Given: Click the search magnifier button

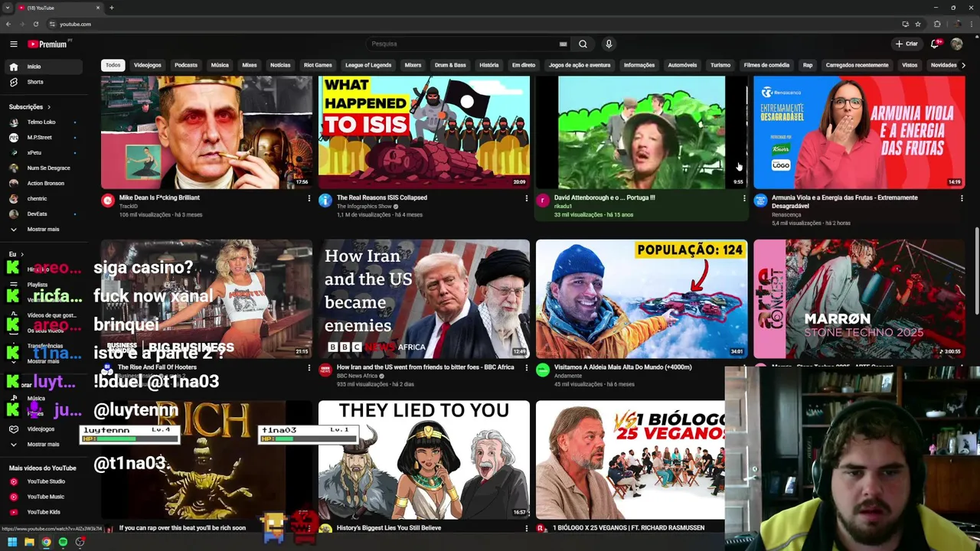Looking at the screenshot, I should [x=583, y=44].
